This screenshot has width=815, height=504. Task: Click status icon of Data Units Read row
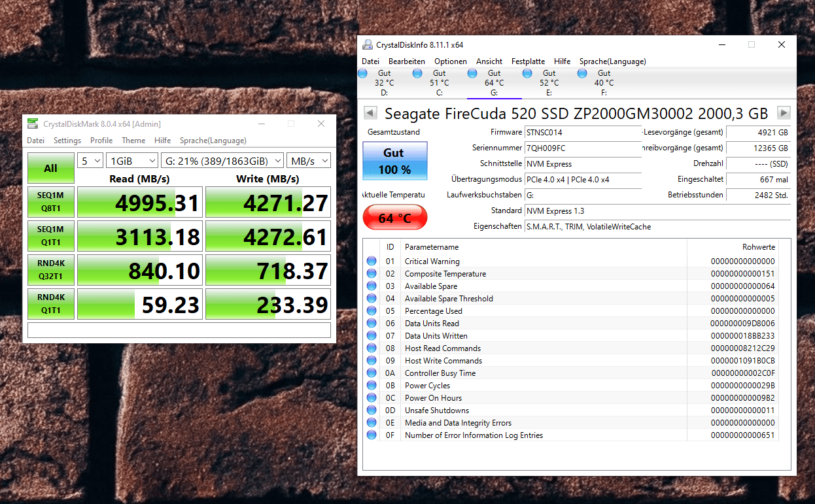(372, 324)
